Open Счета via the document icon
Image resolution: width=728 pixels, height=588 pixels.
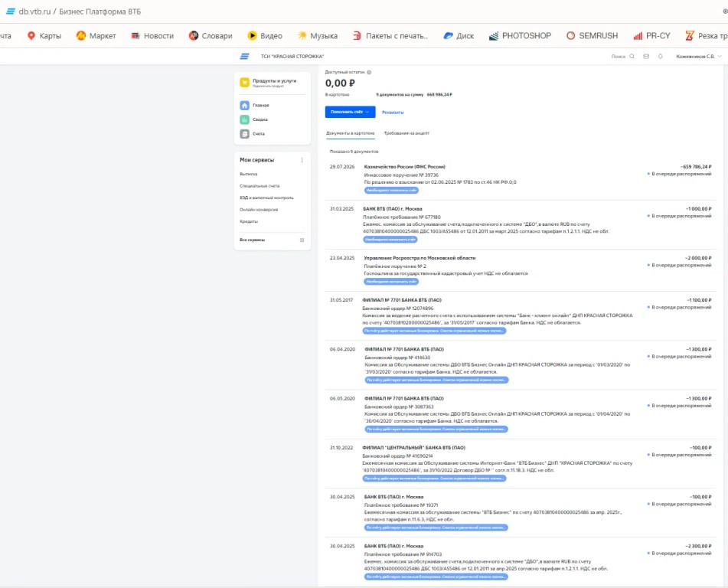[245, 134]
